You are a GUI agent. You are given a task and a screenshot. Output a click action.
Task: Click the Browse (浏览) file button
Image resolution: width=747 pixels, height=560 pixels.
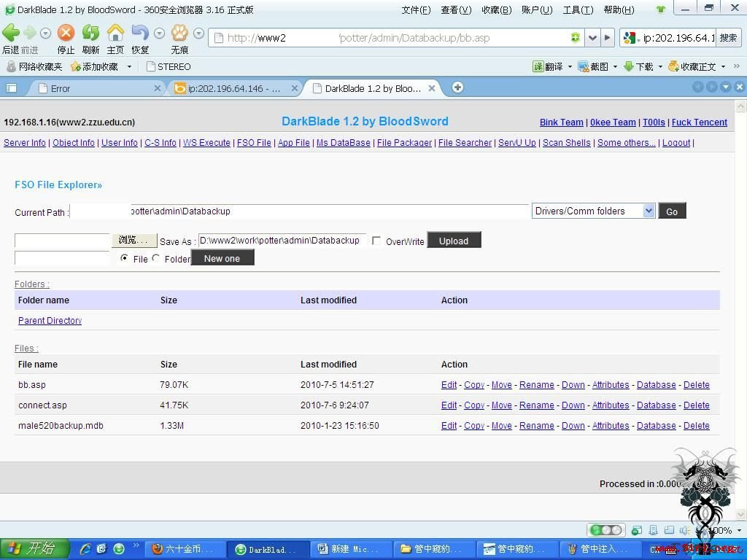point(134,240)
